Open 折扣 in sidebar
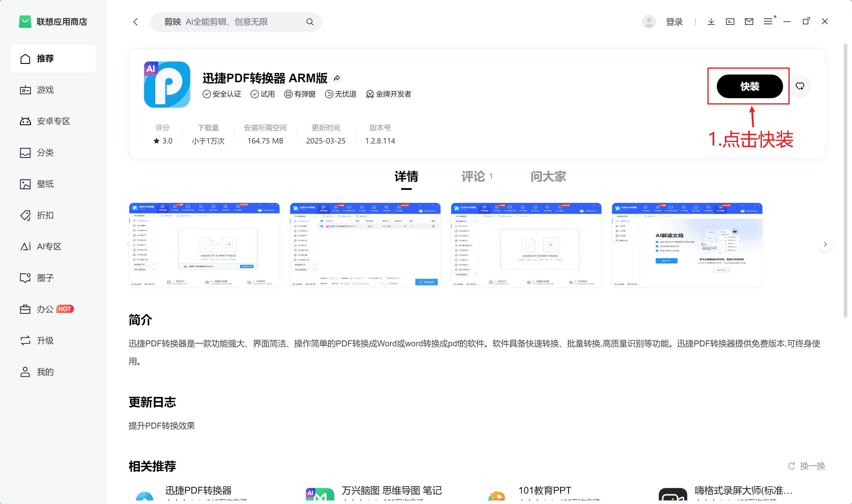852x504 pixels. point(53,215)
